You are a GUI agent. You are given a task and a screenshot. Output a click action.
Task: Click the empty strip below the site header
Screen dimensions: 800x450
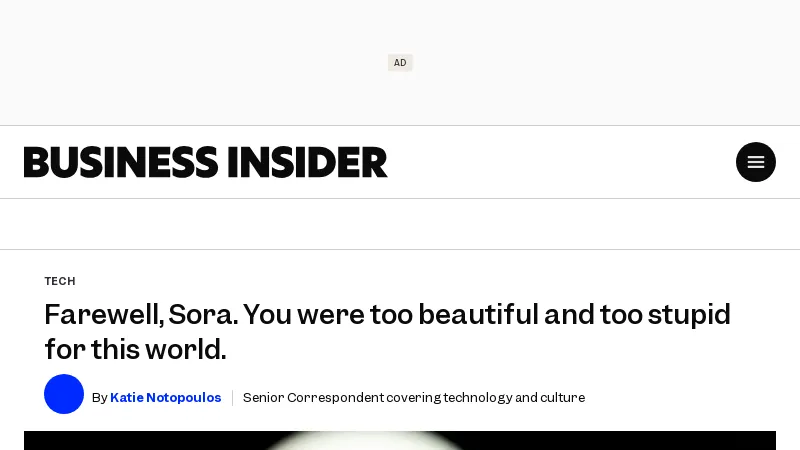(x=400, y=224)
